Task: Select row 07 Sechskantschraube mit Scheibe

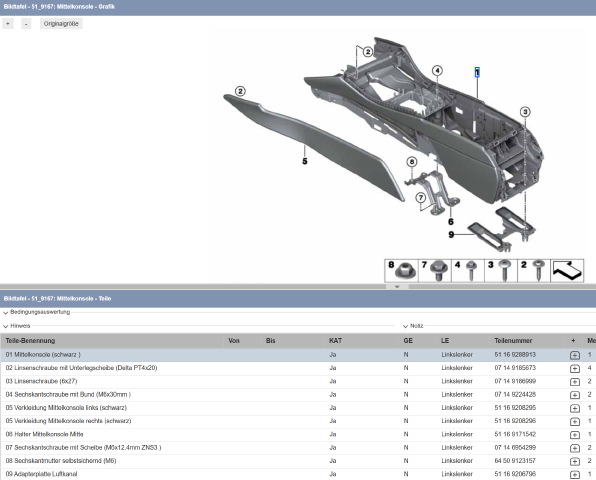Action: tap(298, 448)
